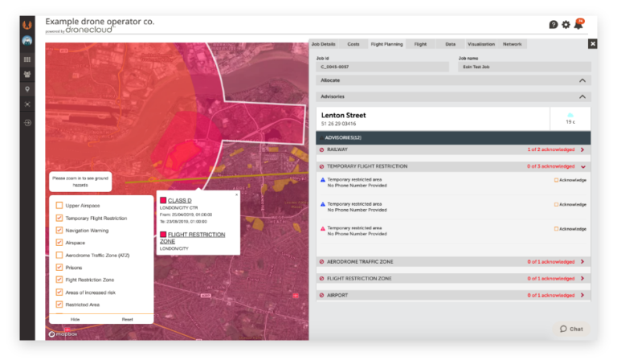
Task: Collapse the Allocate section
Action: pyautogui.click(x=582, y=81)
